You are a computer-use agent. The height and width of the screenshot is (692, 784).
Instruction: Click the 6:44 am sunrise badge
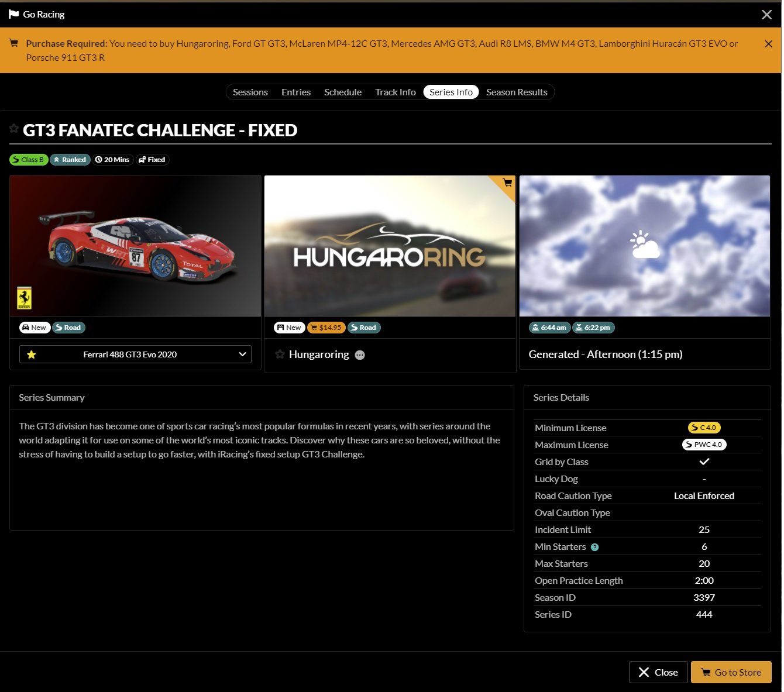tap(548, 328)
